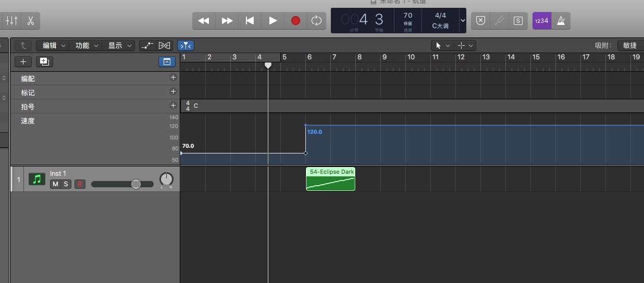This screenshot has height=283, width=644.
Task: Toggle the Solo mode S button in toolbar
Action: click(x=518, y=21)
